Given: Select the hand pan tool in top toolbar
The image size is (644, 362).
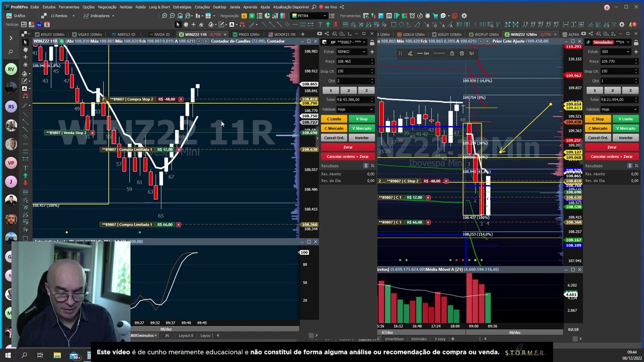Looking at the screenshot, I should point(186,25).
